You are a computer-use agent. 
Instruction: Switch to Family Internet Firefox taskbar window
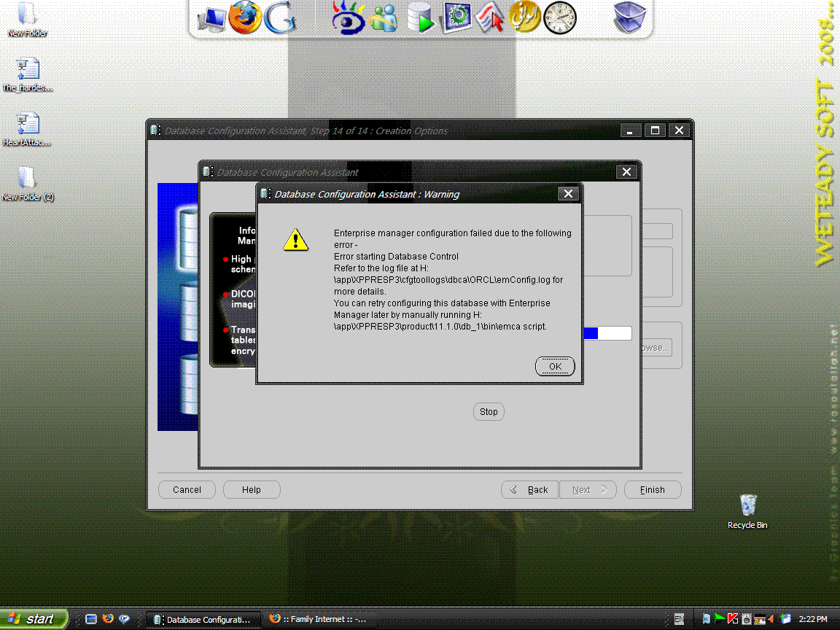318,619
